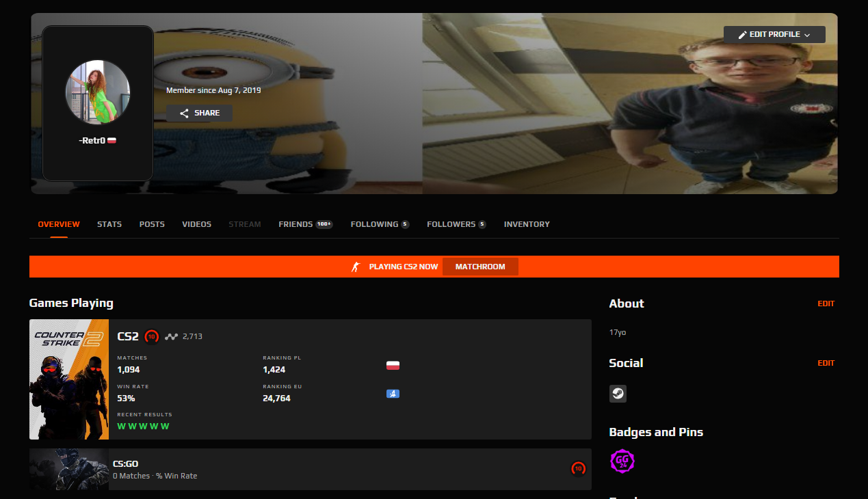Click the Poland flag beside Ranking PL
Image resolution: width=868 pixels, height=499 pixels.
[393, 365]
